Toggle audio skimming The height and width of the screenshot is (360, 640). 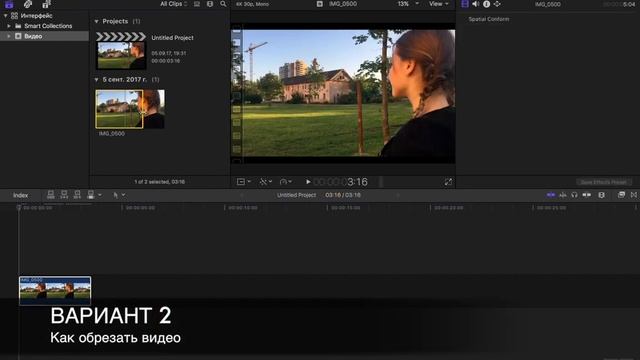pyautogui.click(x=563, y=196)
